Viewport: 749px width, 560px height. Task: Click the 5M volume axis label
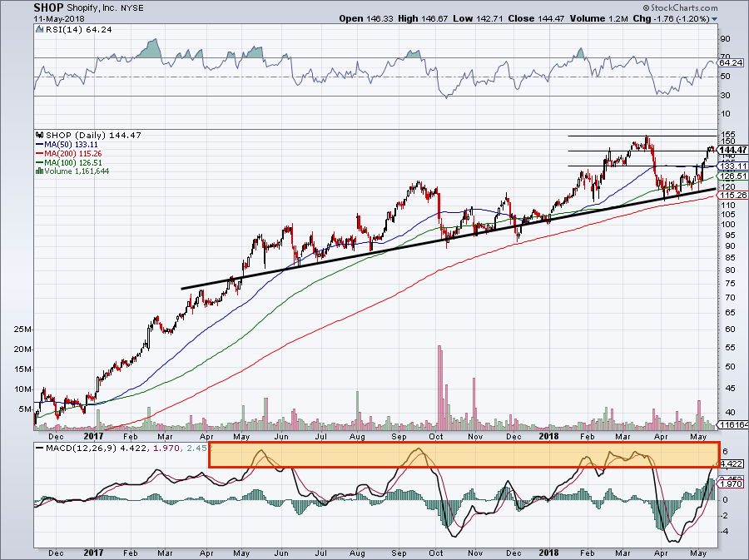coord(25,409)
